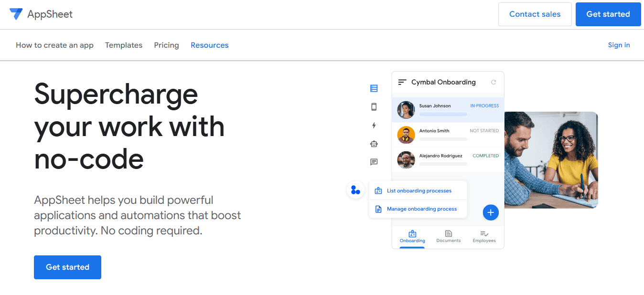Click the Manage onboarding process document icon

378,209
